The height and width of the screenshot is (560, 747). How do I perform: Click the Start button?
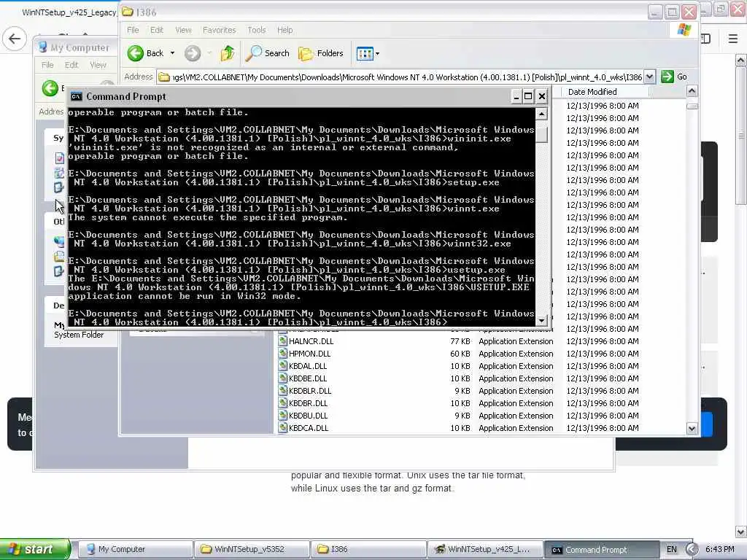[34, 550]
